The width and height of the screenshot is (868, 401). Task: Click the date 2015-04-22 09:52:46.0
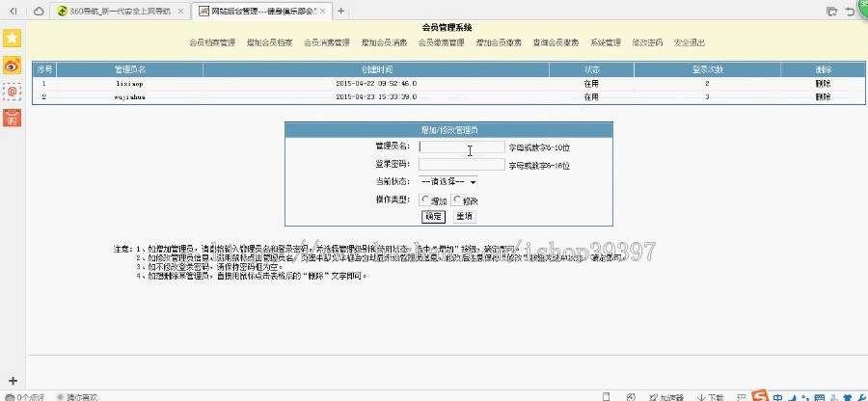click(x=376, y=84)
